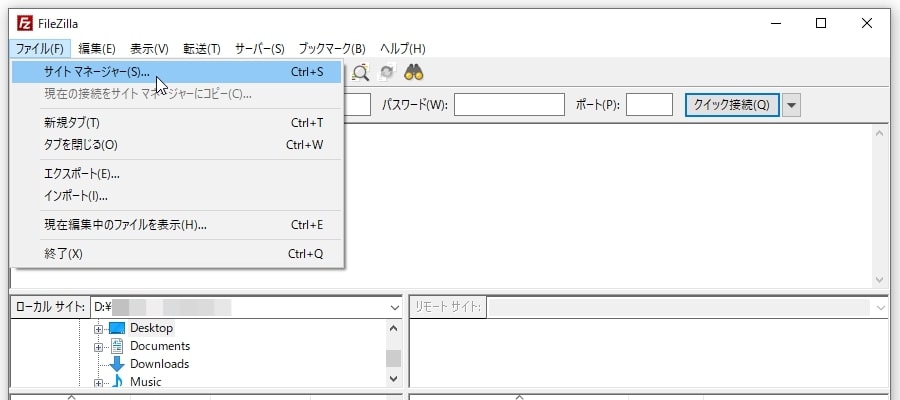Viewport: 900px width, 400px height.
Task: Open the local site path dropdown
Action: coord(394,307)
